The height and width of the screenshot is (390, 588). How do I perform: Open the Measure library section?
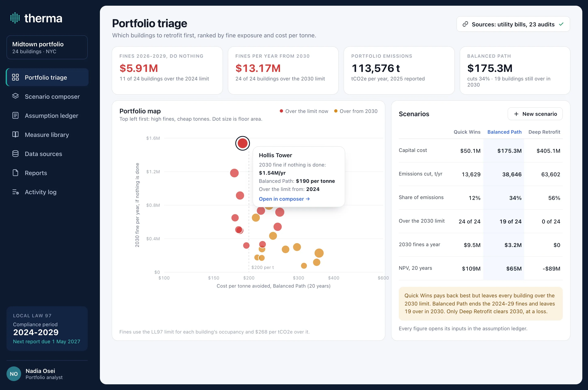coord(47,135)
